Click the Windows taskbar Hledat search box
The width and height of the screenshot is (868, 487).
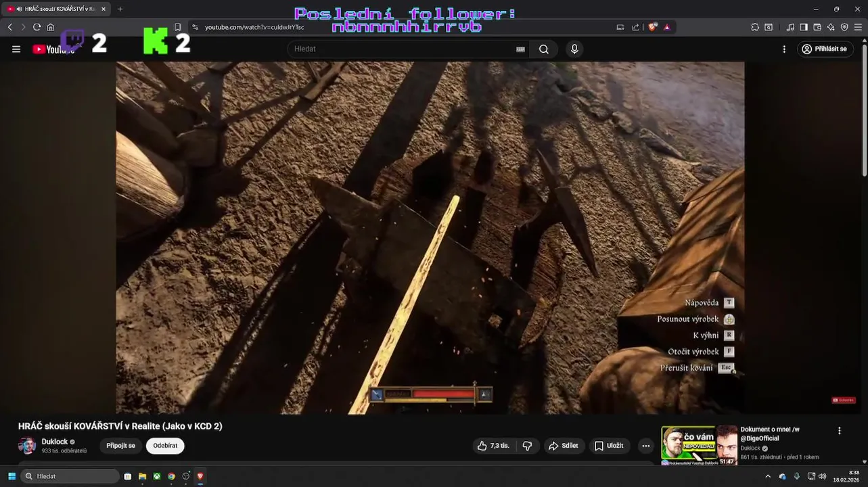click(x=70, y=476)
